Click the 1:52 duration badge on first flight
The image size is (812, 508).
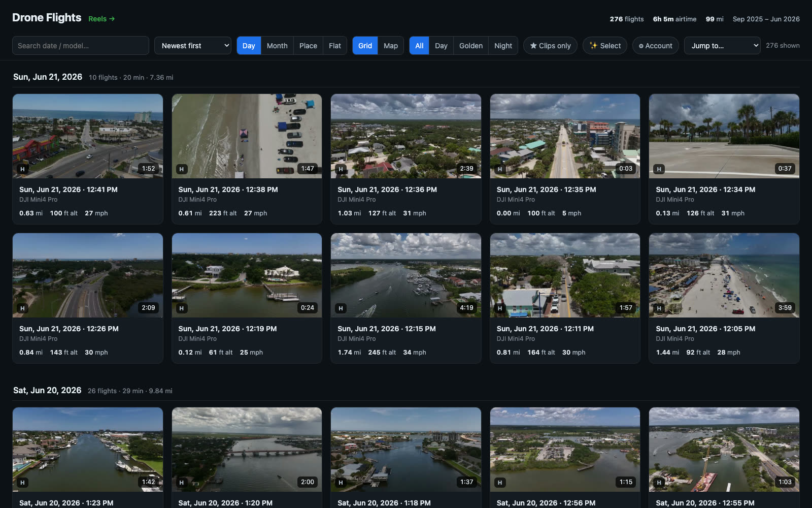pyautogui.click(x=148, y=169)
